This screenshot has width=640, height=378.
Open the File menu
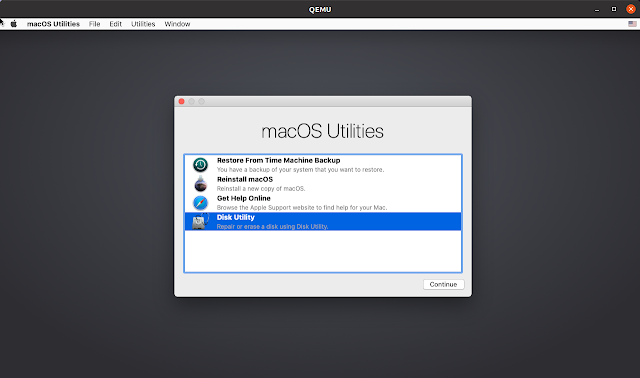[x=94, y=24]
